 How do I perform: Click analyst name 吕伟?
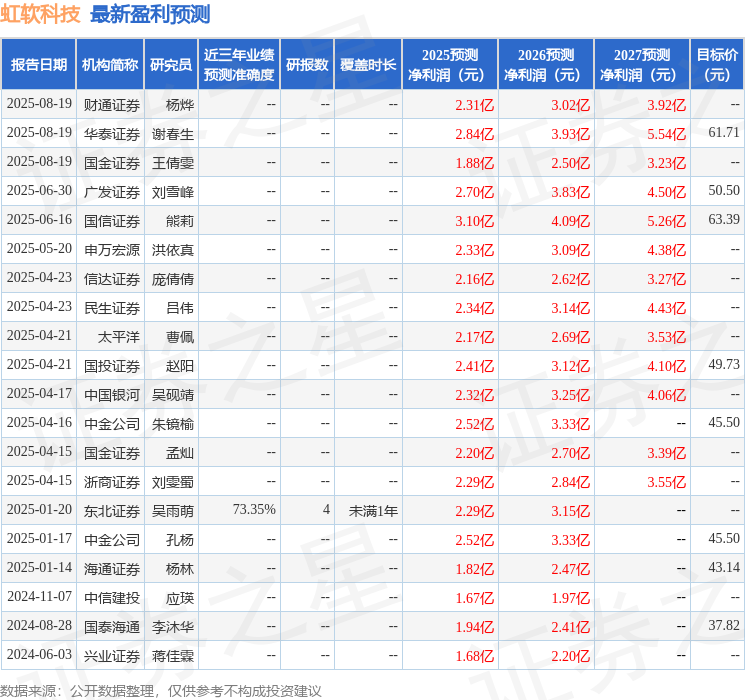(x=180, y=307)
